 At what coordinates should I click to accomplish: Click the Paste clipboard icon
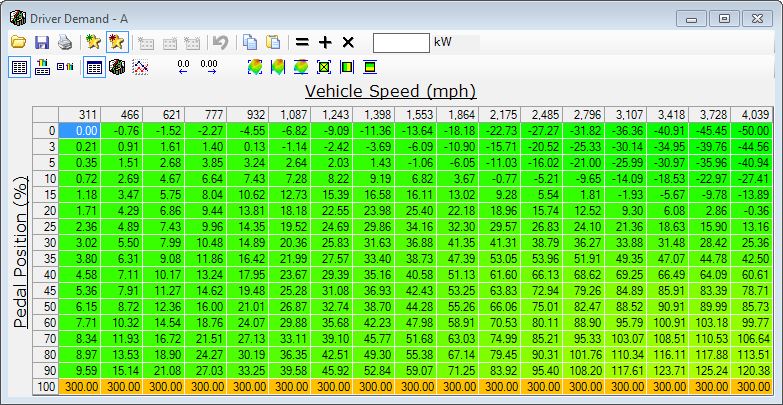click(272, 42)
